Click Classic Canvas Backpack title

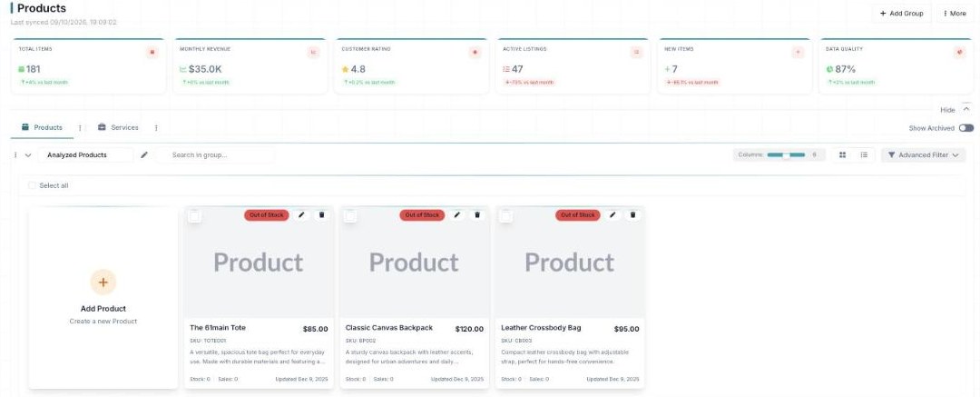pyautogui.click(x=388, y=327)
